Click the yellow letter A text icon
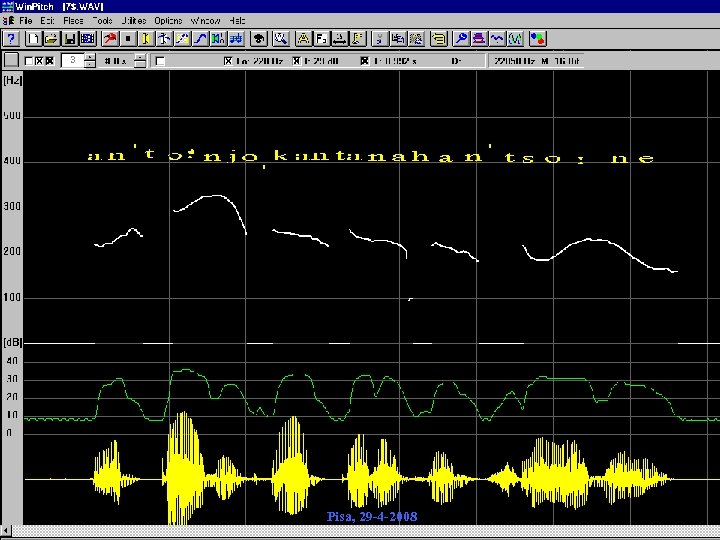 304,39
